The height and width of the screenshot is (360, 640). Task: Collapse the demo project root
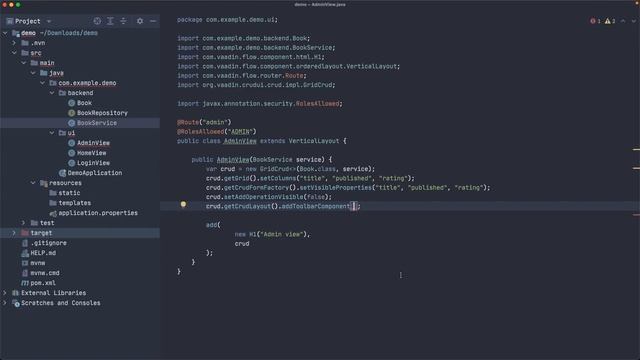click(x=5, y=33)
